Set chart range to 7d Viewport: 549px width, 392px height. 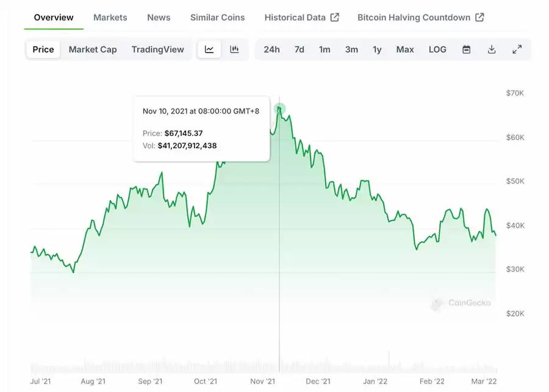coord(299,49)
